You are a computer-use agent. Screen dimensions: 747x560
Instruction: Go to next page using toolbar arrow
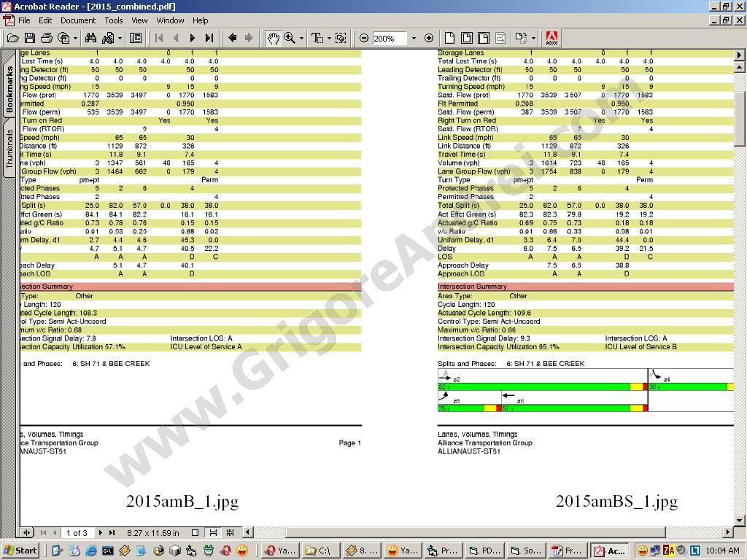(x=193, y=38)
